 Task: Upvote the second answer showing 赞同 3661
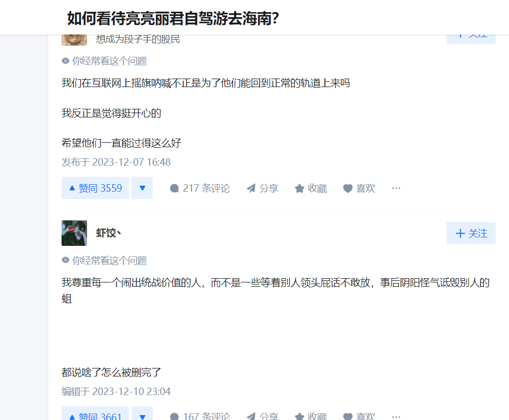click(x=95, y=414)
